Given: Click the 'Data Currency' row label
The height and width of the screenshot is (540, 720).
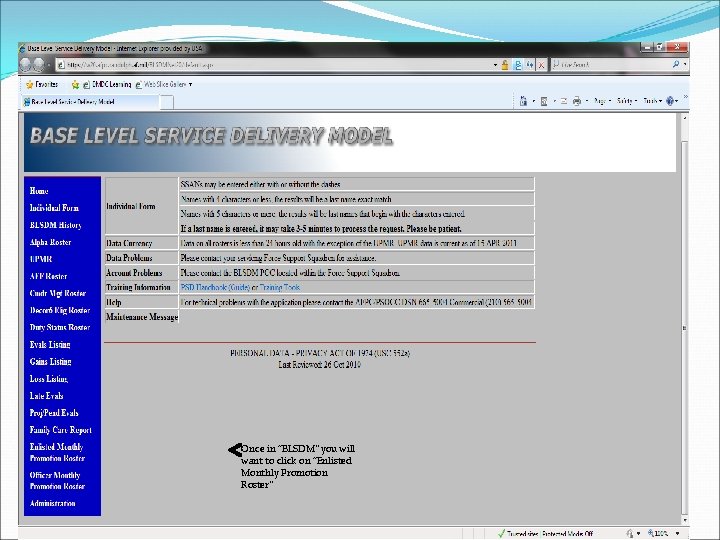Looking at the screenshot, I should (129, 243).
